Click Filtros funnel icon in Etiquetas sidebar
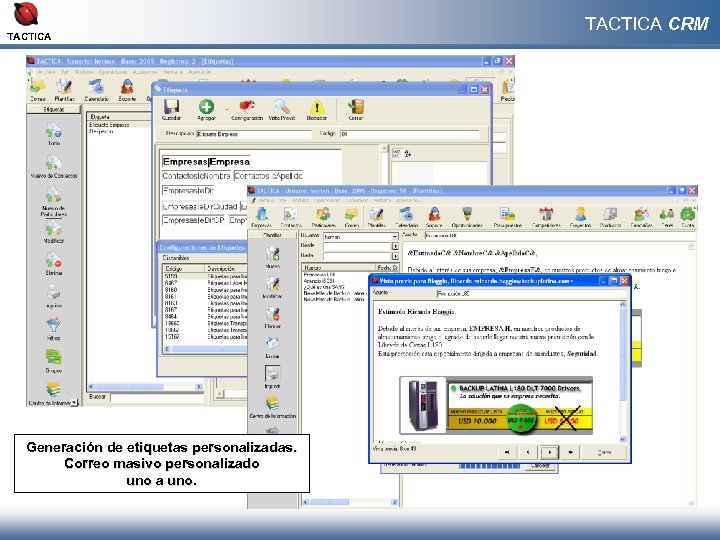This screenshot has width=720, height=540. pos(54,326)
